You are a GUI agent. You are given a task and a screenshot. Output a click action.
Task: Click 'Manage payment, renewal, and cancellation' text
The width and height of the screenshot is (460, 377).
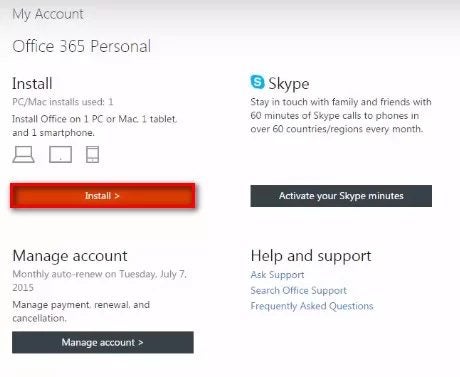[81, 311]
